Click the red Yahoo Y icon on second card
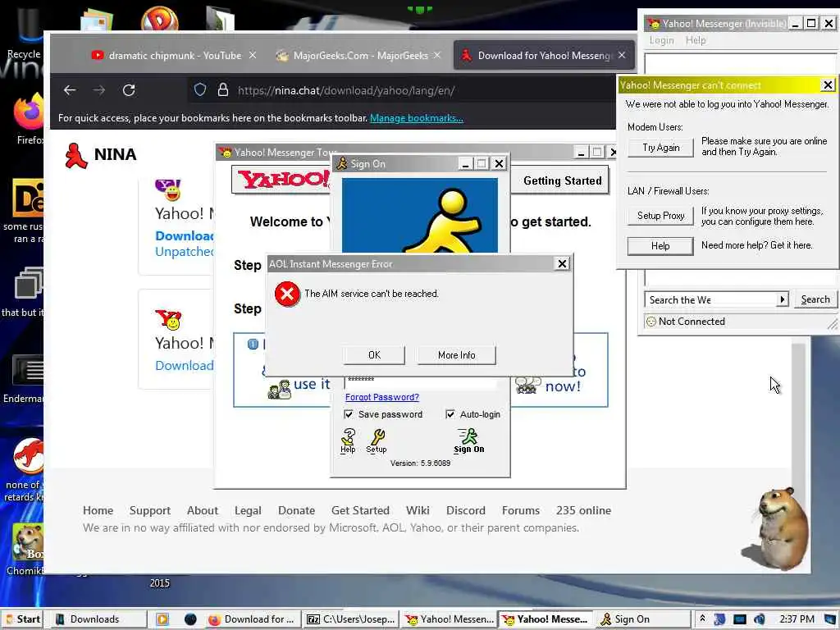Screen dimensions: 840x630 click(169, 319)
